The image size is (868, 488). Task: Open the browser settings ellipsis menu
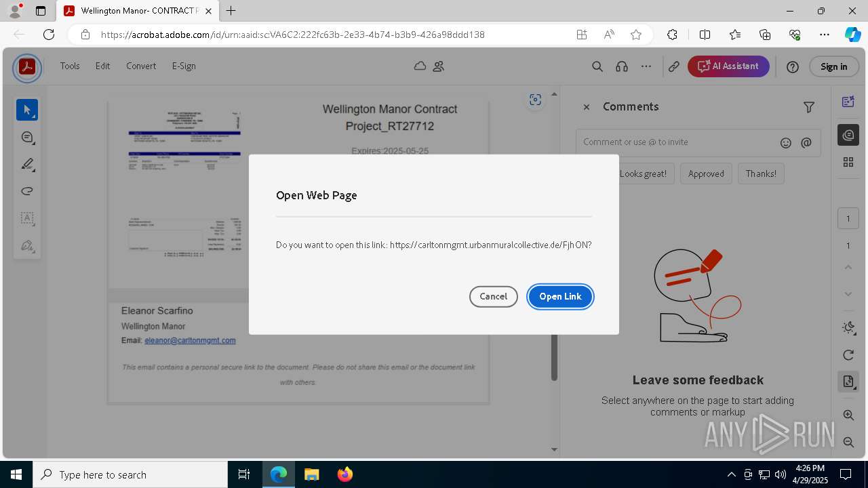825,35
